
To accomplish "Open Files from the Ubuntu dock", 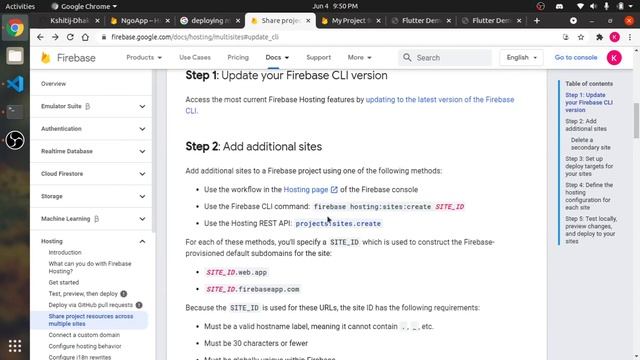I will tap(15, 56).
